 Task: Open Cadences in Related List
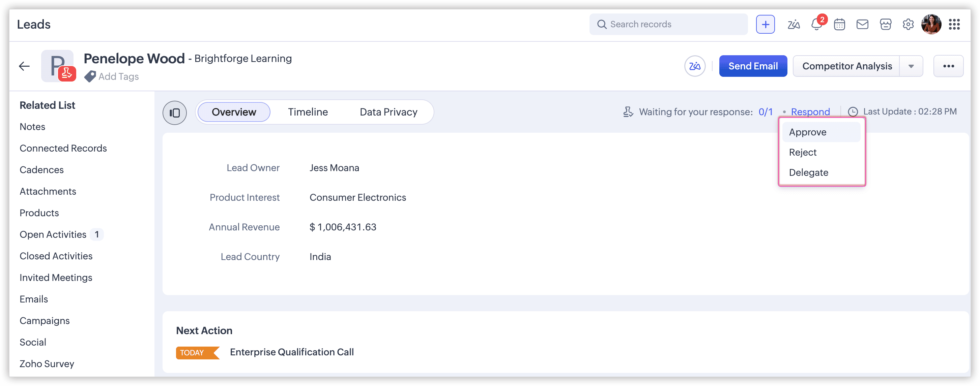41,170
